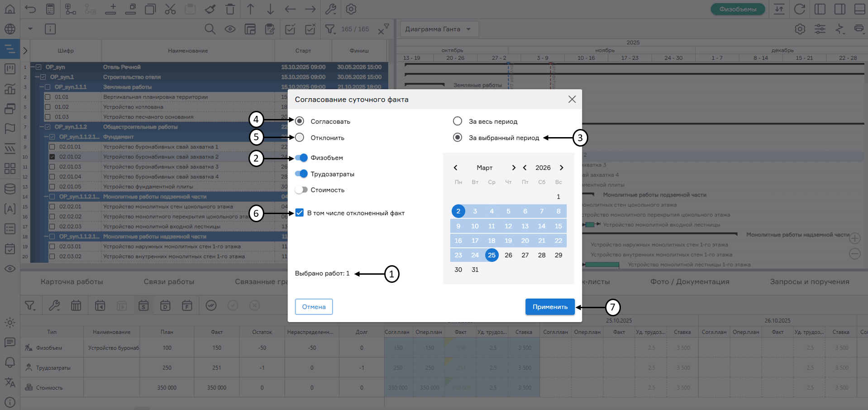Screen dimensions: 868x410
Task: Click the scissors cut icon
Action: click(170, 9)
